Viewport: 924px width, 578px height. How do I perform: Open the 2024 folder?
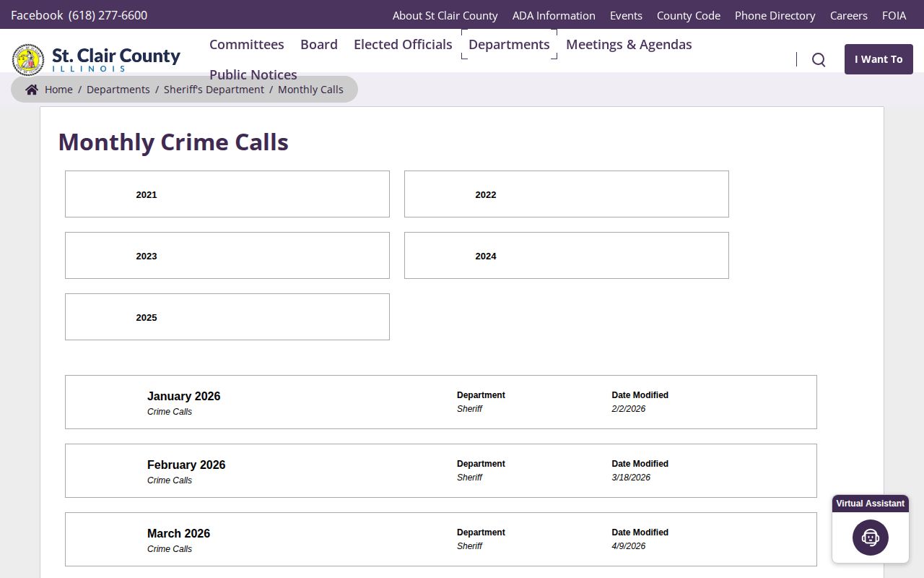click(567, 256)
